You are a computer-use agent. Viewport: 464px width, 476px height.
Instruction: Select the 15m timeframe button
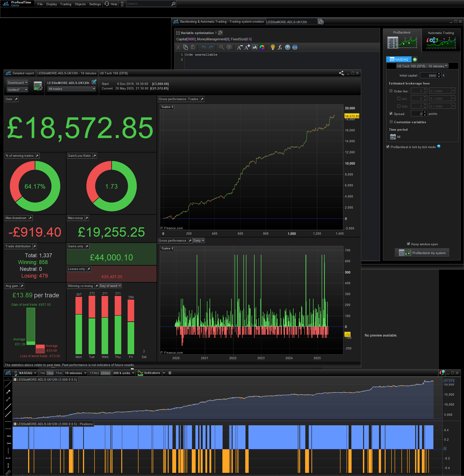[x=59, y=373]
